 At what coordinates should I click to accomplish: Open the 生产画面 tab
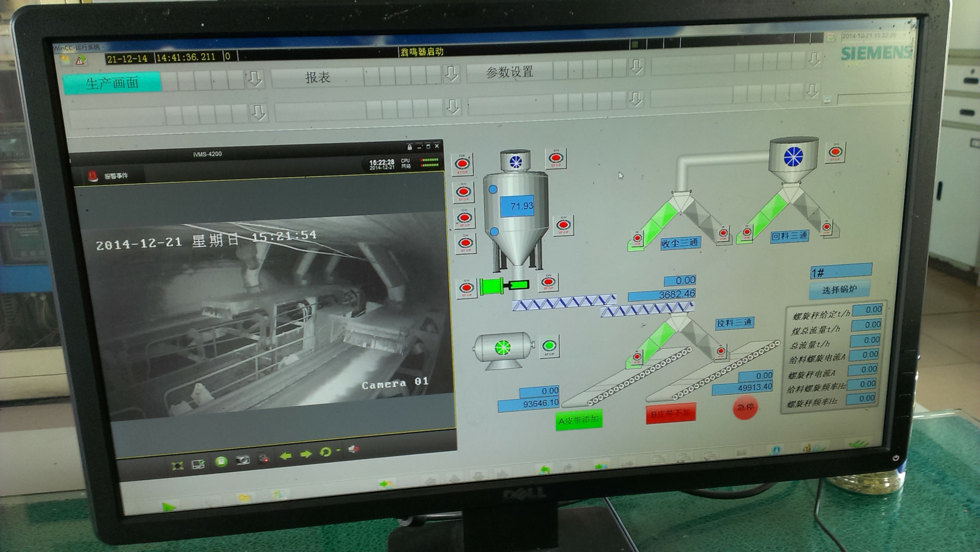click(x=112, y=83)
